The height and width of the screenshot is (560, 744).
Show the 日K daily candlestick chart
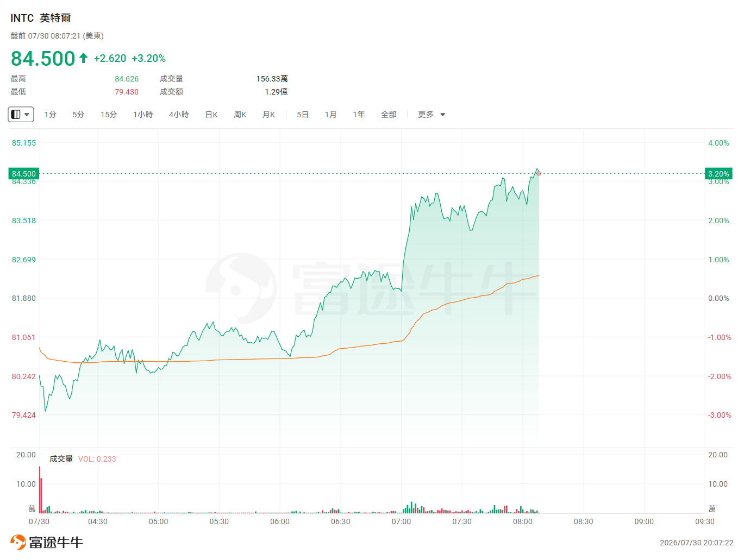(211, 115)
